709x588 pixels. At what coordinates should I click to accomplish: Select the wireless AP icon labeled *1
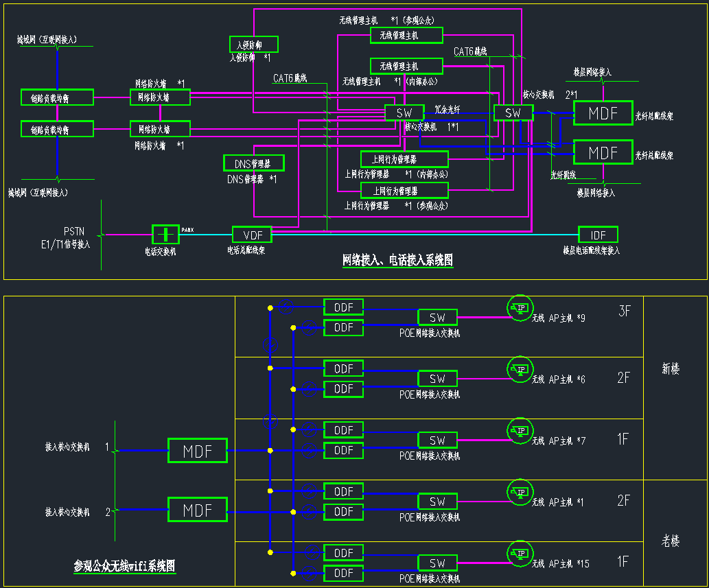(520, 492)
